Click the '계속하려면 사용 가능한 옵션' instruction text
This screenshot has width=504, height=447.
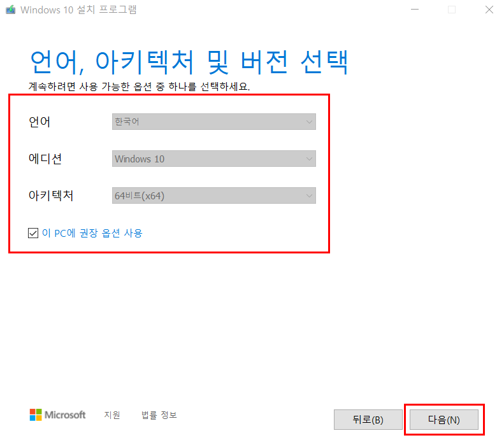[x=139, y=87]
